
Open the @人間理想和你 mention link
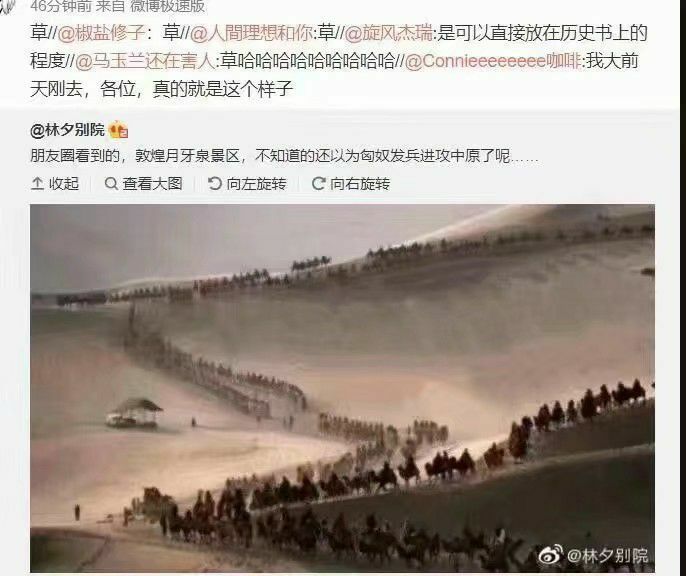click(x=252, y=33)
